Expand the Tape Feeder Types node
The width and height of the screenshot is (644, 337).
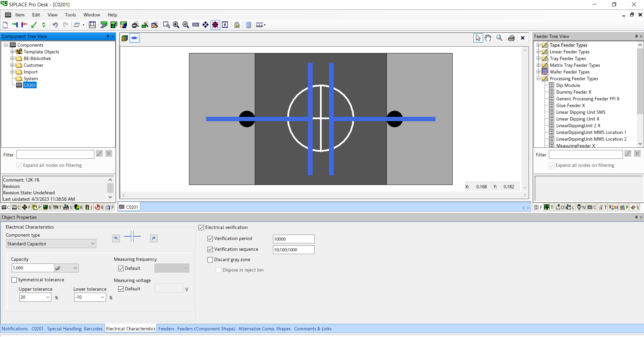tap(538, 45)
